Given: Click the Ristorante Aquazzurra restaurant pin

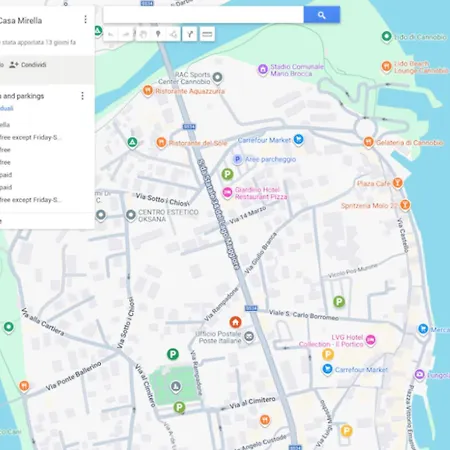Looking at the screenshot, I should coord(148,91).
